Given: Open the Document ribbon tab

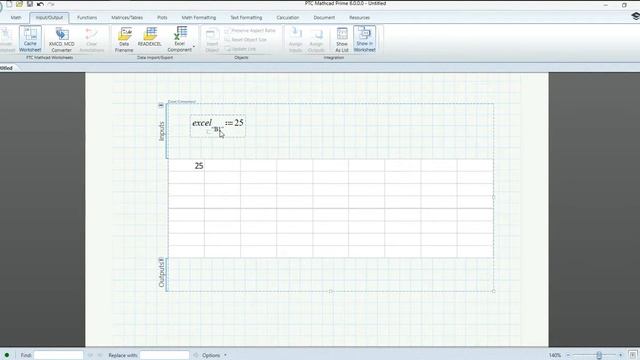Looking at the screenshot, I should 324,18.
